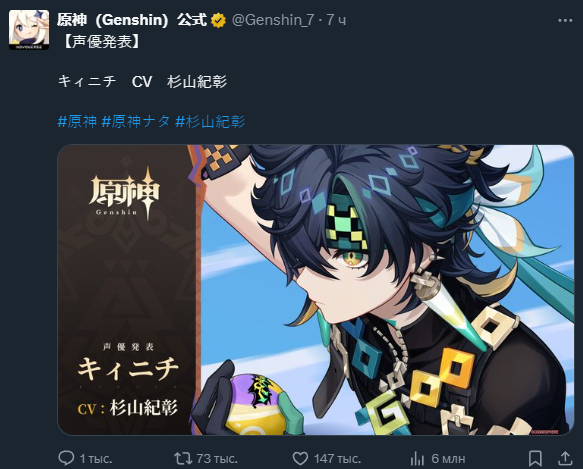
Task: Click the 73 тыс. reposts count
Action: [217, 459]
